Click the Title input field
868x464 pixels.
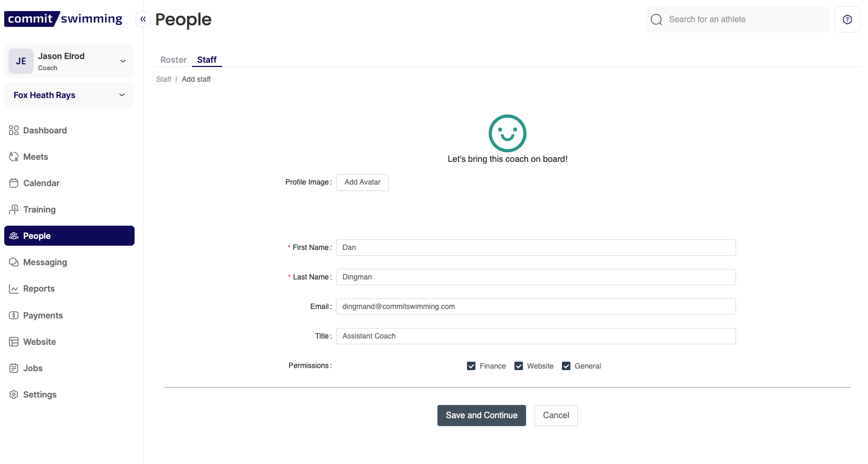[x=536, y=336]
